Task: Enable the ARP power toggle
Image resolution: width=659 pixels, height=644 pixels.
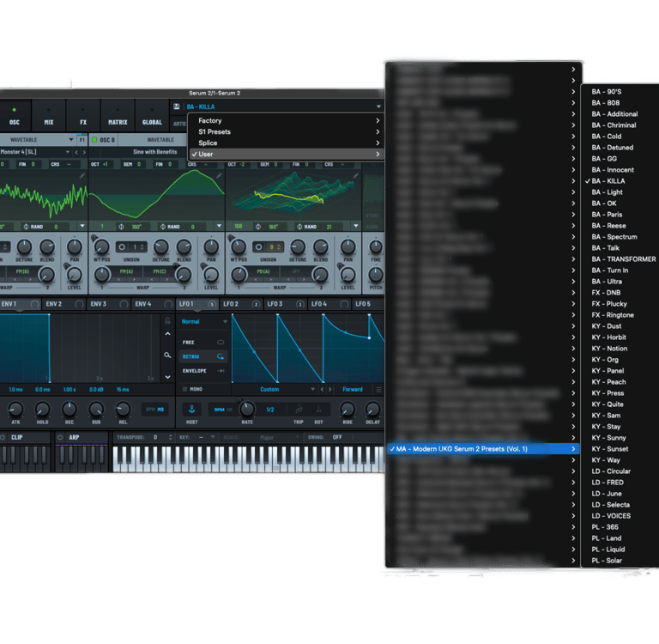Action: pos(60,437)
